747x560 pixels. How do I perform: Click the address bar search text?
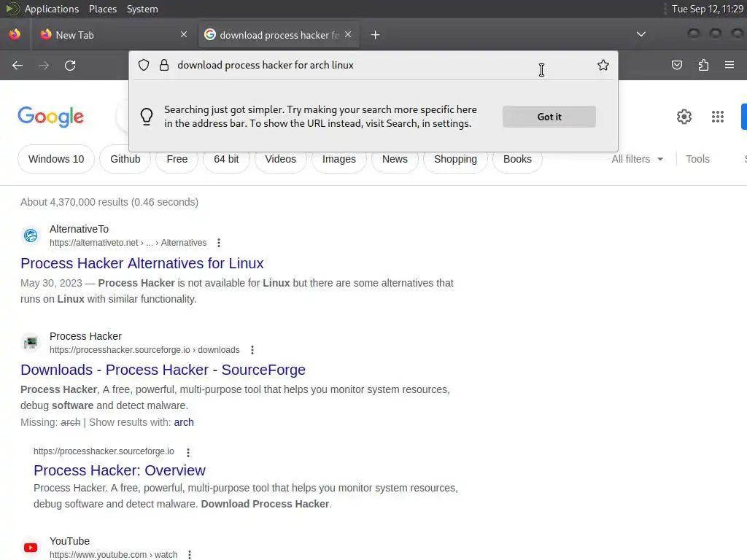266,65
